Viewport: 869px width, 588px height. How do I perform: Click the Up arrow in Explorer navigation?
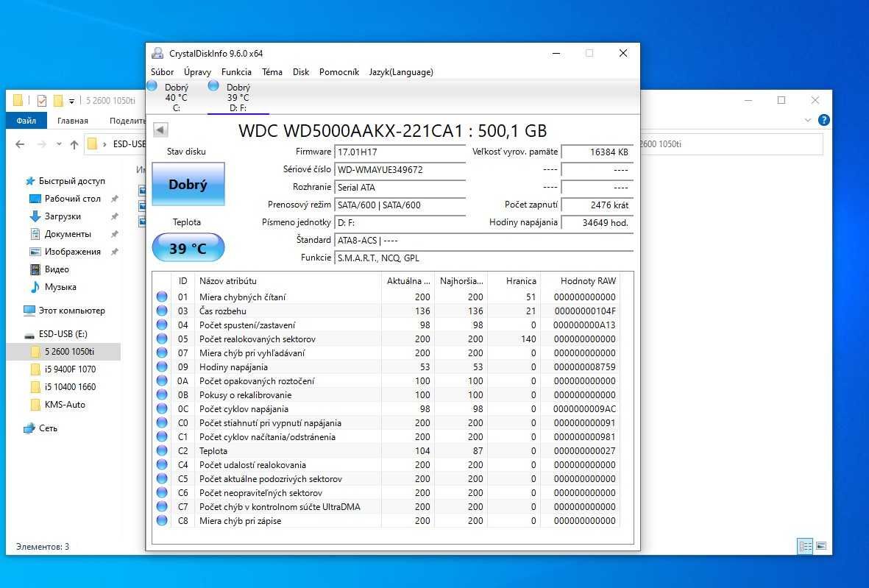74,144
